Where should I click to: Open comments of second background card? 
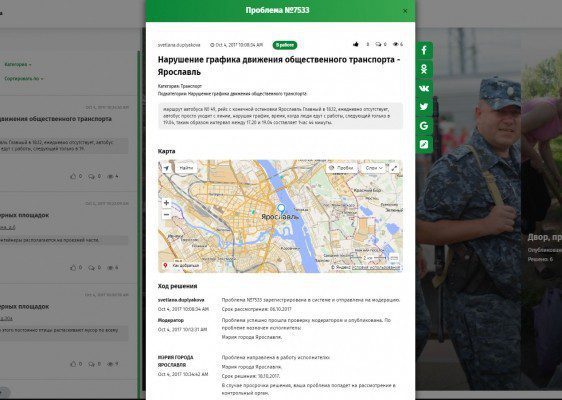92,268
